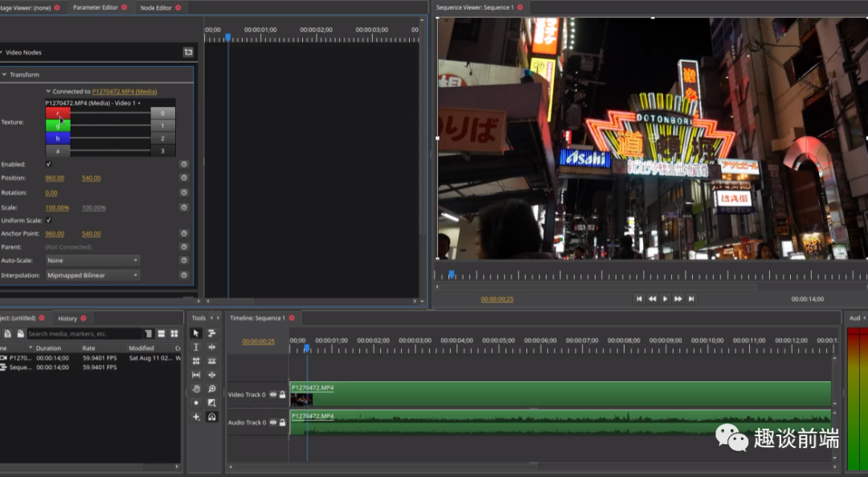Open the Auto-Scale dropdown

(x=92, y=261)
